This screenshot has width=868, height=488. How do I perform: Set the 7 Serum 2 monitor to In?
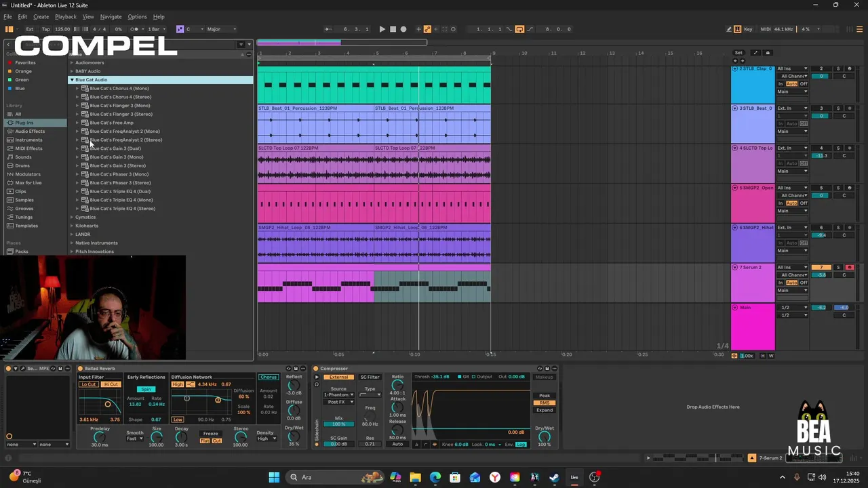pos(780,283)
